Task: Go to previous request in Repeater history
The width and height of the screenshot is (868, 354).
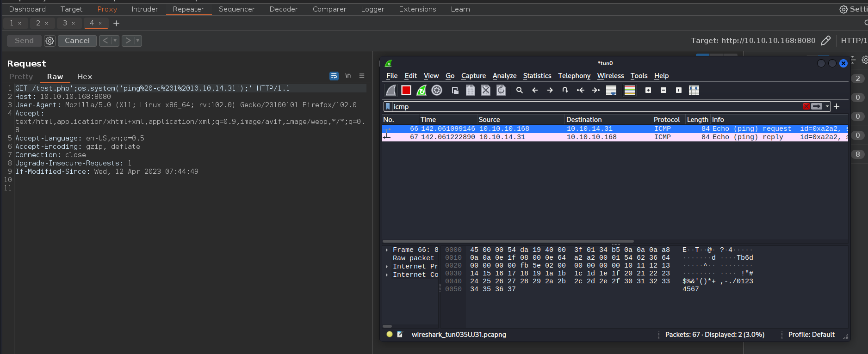Action: coord(105,41)
